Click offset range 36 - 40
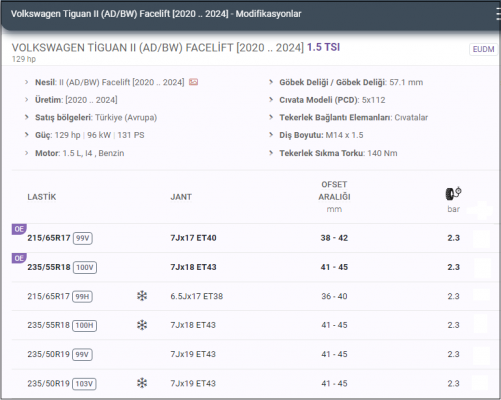Viewport: 501px width, 400px height. click(x=334, y=296)
